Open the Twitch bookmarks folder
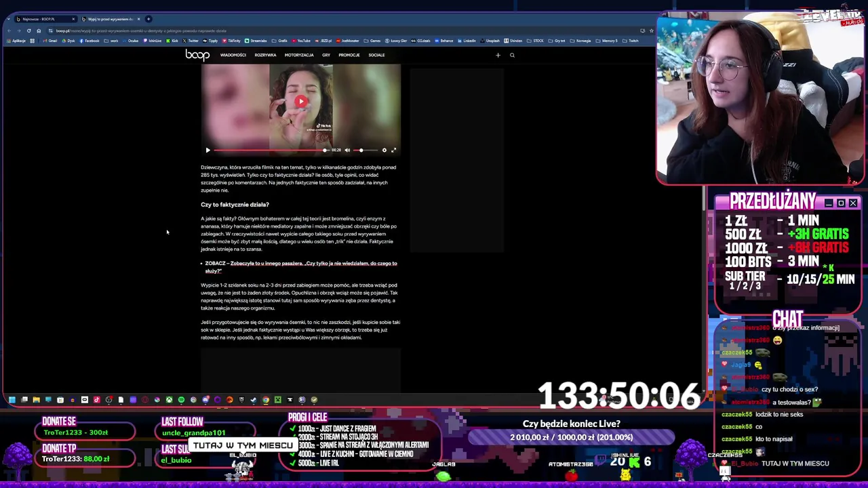This screenshot has width=868, height=488. pyautogui.click(x=630, y=41)
